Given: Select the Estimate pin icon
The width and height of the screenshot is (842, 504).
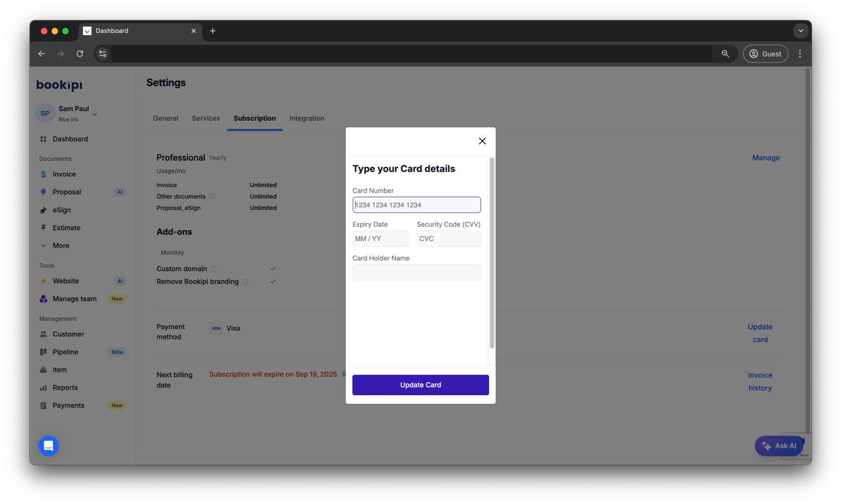Looking at the screenshot, I should point(43,227).
